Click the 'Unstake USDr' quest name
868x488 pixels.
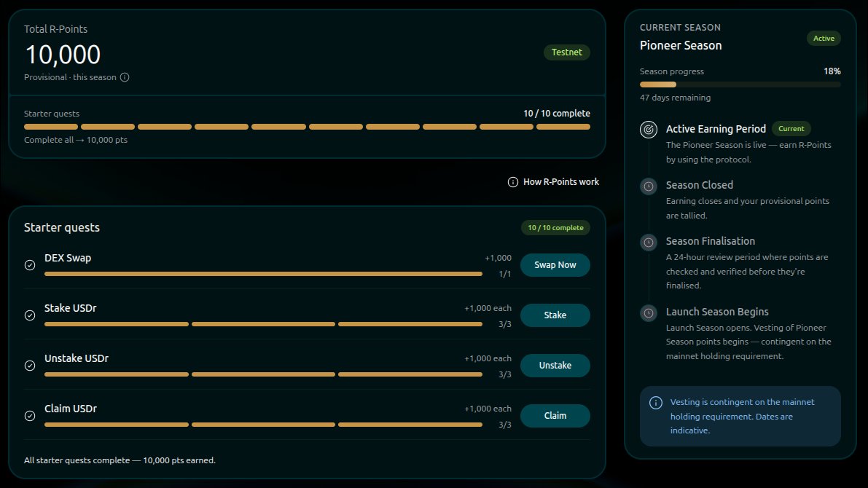click(77, 358)
